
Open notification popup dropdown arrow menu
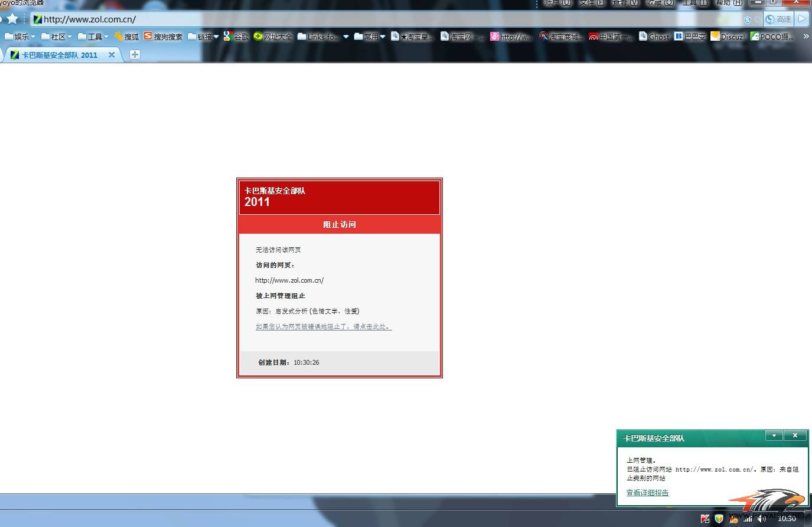pyautogui.click(x=774, y=436)
